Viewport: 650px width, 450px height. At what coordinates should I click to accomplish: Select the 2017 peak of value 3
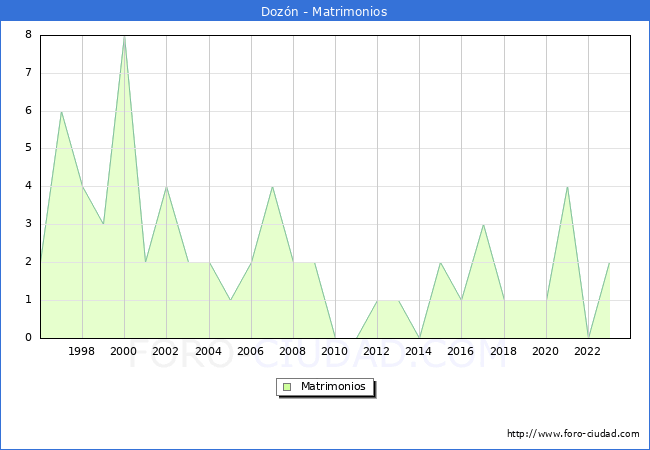(x=483, y=225)
